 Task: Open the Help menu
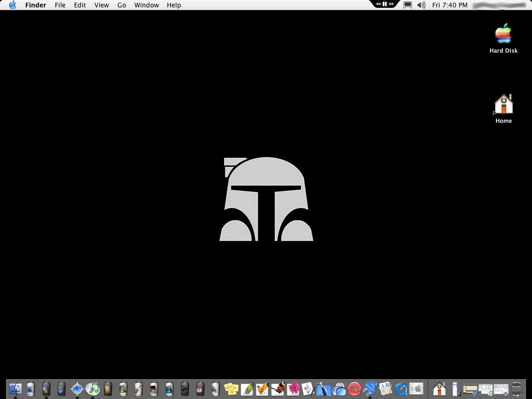174,5
